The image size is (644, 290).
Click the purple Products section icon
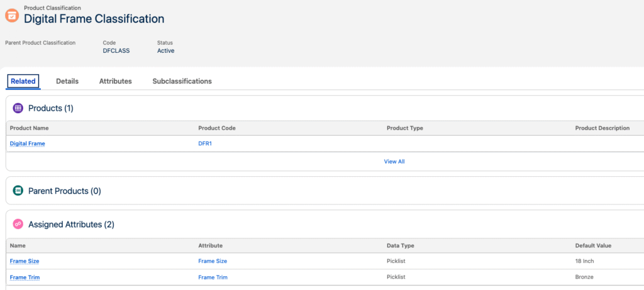(x=18, y=108)
